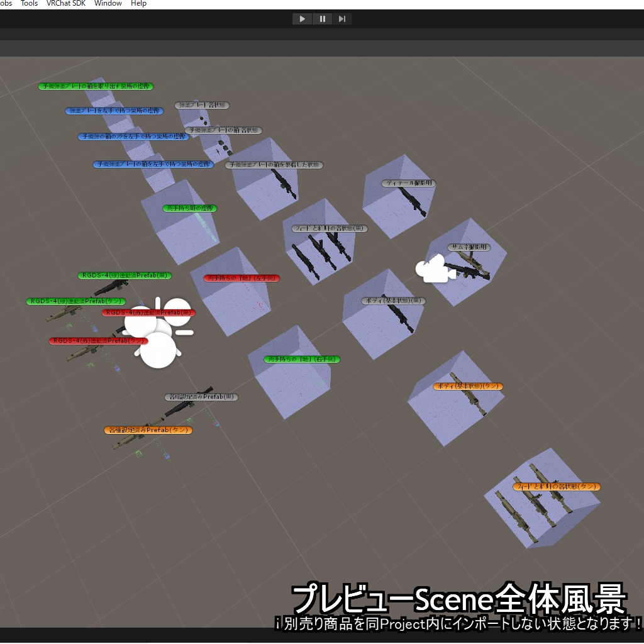
Task: Select label ボディ(基本状態)(黒)
Action: coord(394,301)
